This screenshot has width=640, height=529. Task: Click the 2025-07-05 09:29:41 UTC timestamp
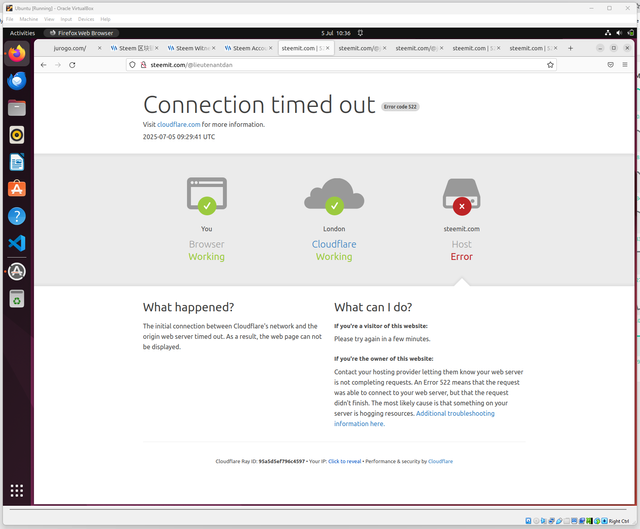pyautogui.click(x=179, y=137)
